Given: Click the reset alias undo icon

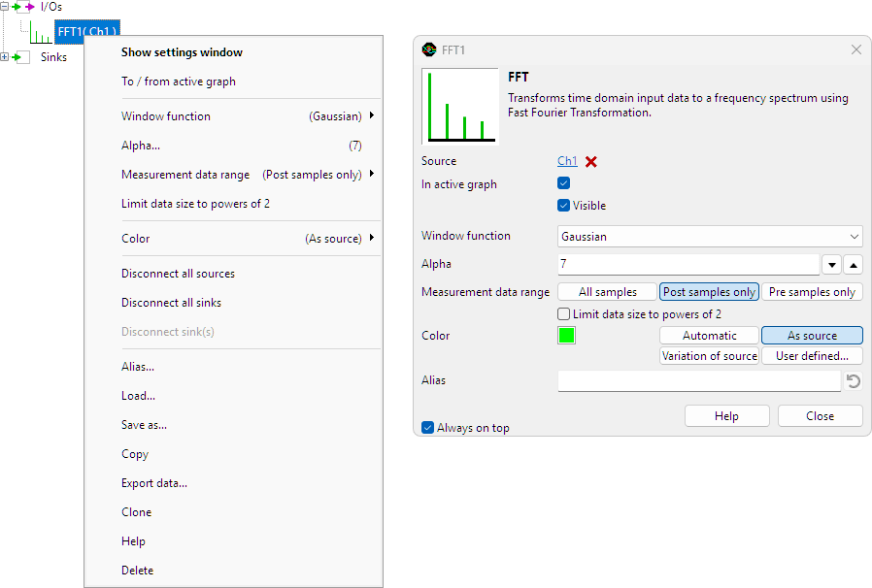Looking at the screenshot, I should (854, 380).
